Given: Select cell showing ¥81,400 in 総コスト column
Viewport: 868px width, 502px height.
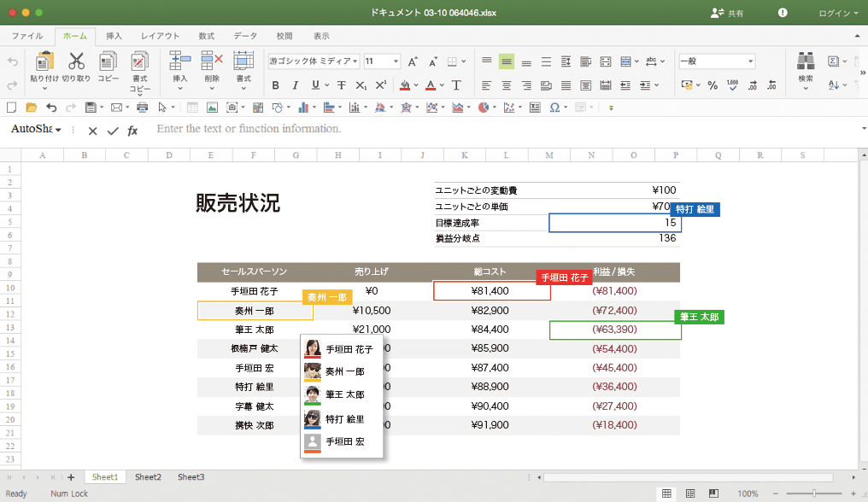Looking at the screenshot, I should [x=491, y=291].
